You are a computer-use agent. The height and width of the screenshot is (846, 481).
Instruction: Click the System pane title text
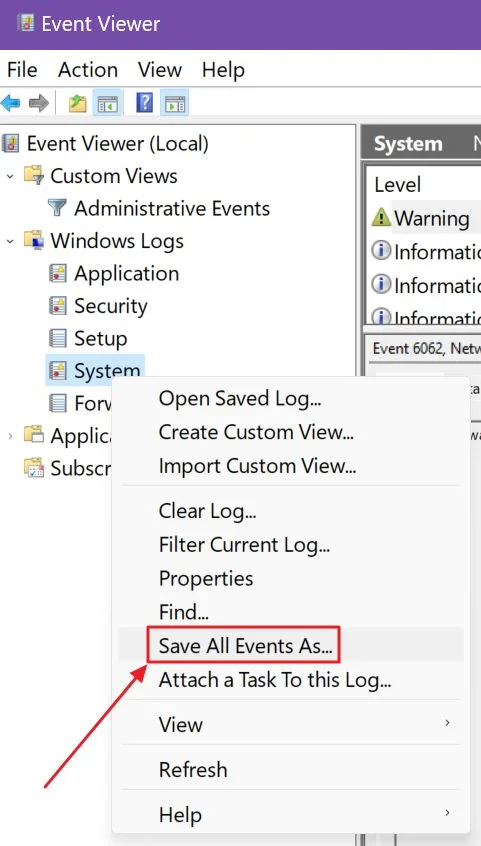408,144
